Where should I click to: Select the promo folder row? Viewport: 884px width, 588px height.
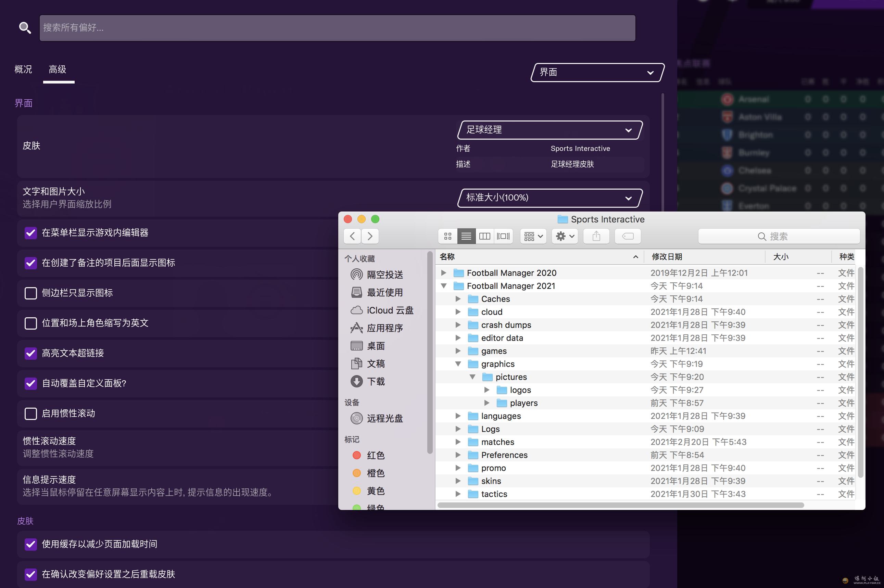pos(645,468)
